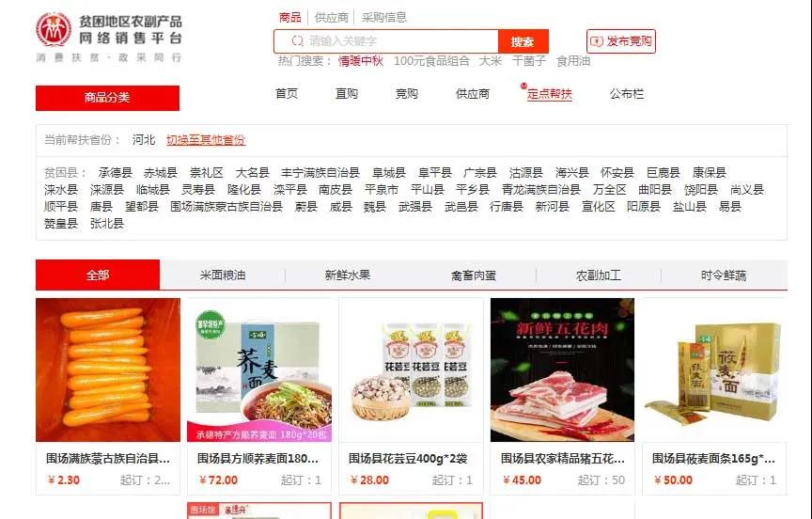
Task: Click the 发布竞购 publish icon
Action: 597,41
